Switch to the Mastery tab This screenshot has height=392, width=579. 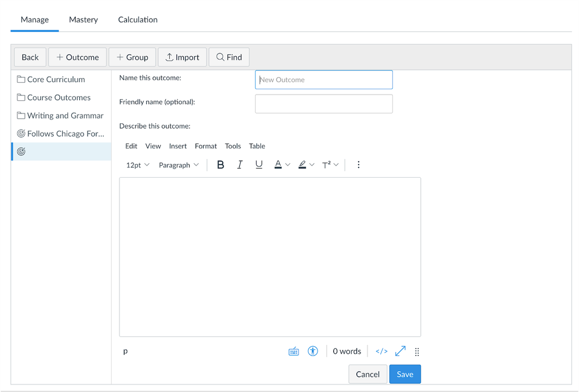point(83,20)
